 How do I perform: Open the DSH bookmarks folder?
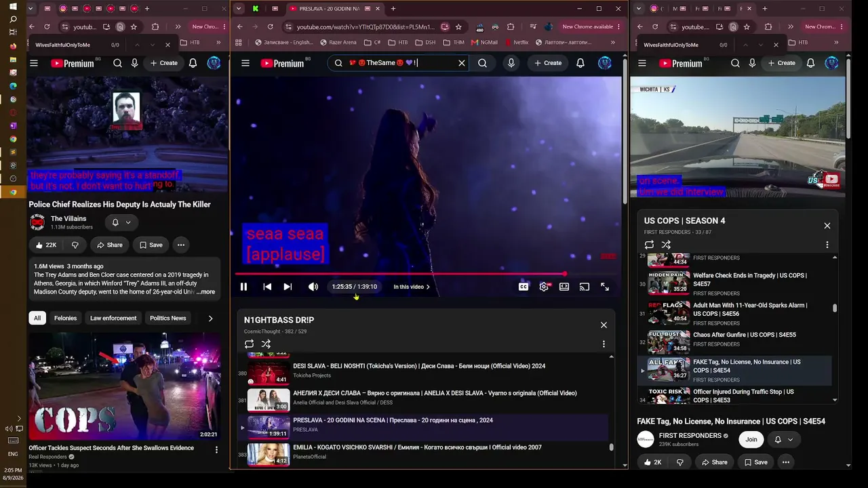pyautogui.click(x=425, y=42)
